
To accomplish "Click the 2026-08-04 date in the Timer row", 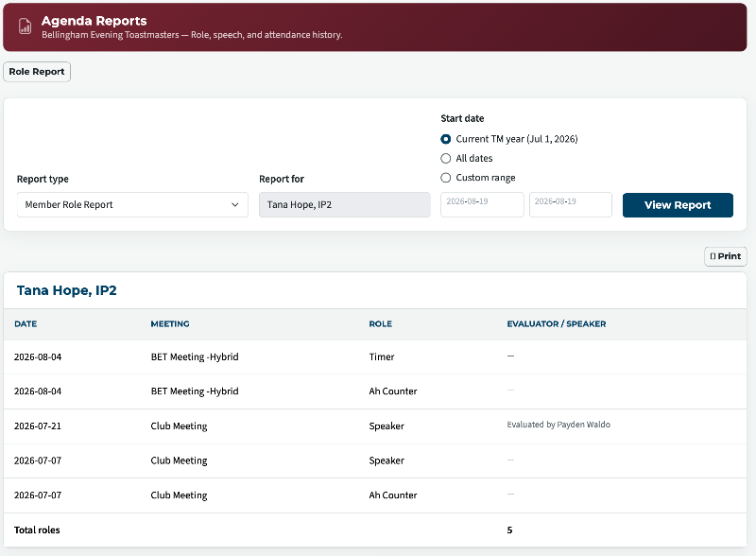I will (38, 357).
